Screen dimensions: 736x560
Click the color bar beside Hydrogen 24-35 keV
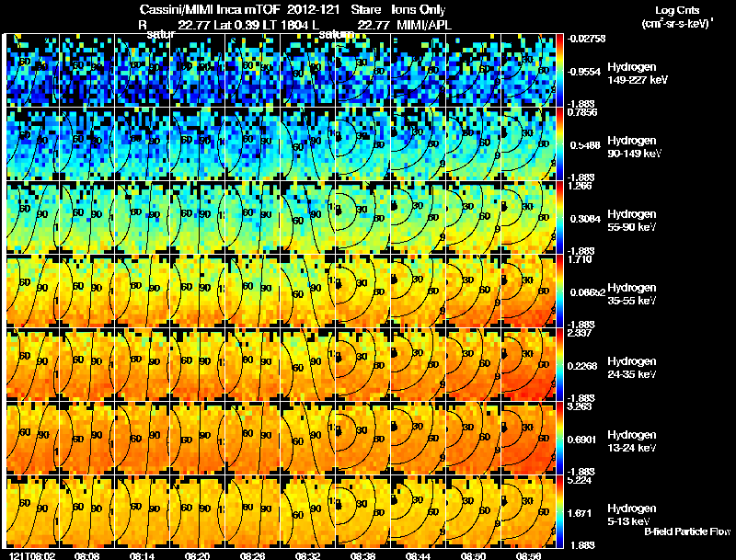tap(559, 365)
